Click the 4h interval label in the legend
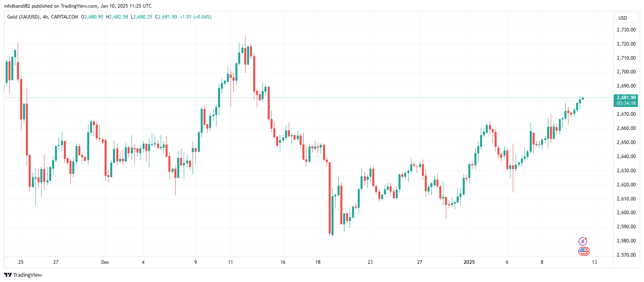Image resolution: width=644 pixels, height=282 pixels. tap(46, 17)
